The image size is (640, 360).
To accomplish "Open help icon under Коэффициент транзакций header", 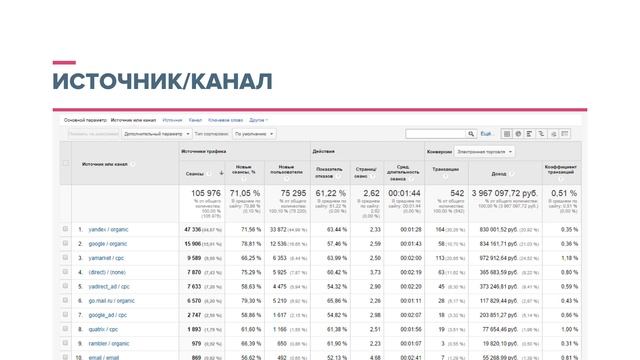I will (x=560, y=179).
